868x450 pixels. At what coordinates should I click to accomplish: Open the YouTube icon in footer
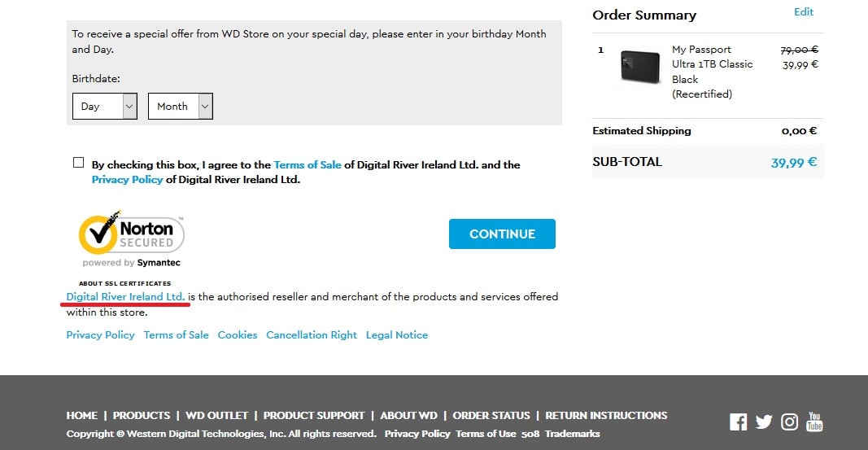[814, 422]
